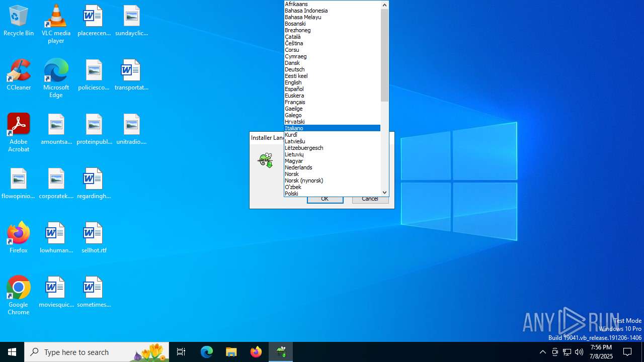
Task: Click the language list scroll-up arrow
Action: (384, 5)
